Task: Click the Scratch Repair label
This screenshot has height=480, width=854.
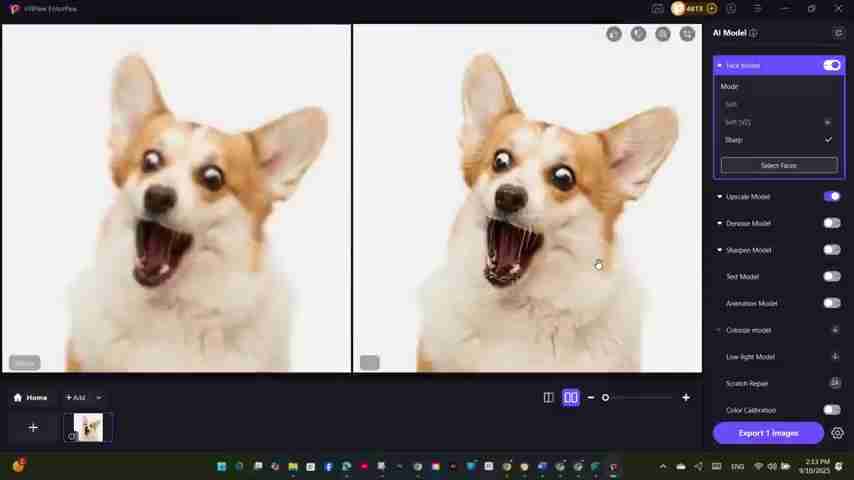Action: [x=747, y=384]
